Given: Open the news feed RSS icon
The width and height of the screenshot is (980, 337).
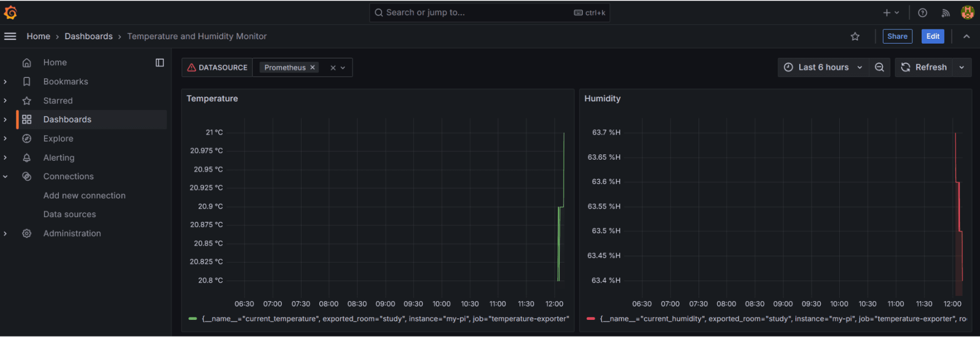Looking at the screenshot, I should point(946,13).
